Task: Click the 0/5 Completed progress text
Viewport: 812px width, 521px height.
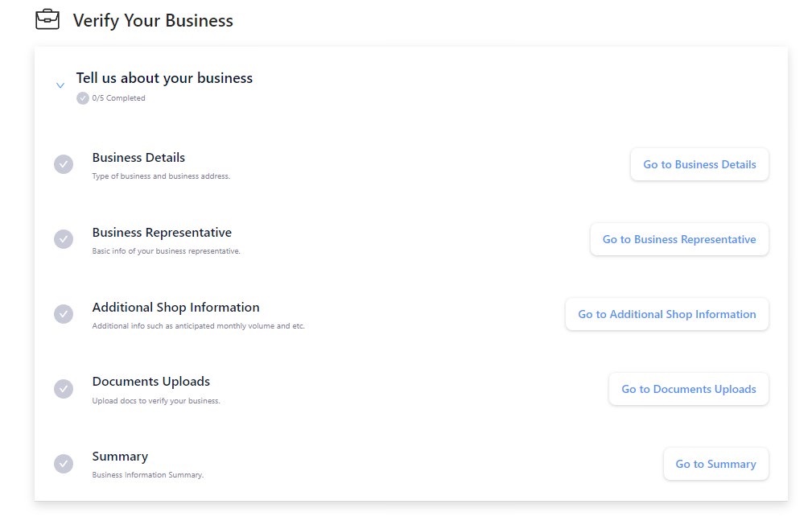Action: tap(118, 98)
